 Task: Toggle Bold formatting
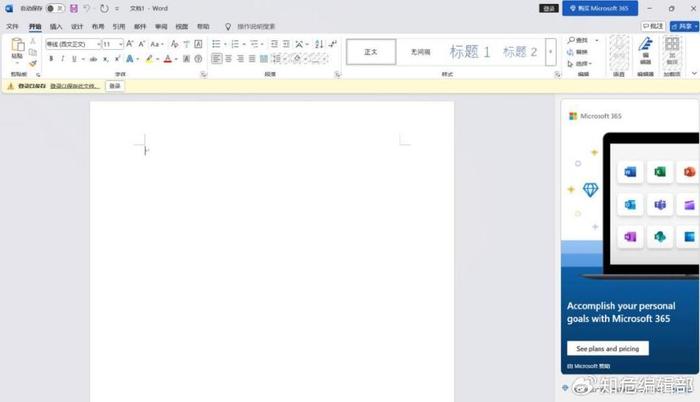[x=51, y=59]
